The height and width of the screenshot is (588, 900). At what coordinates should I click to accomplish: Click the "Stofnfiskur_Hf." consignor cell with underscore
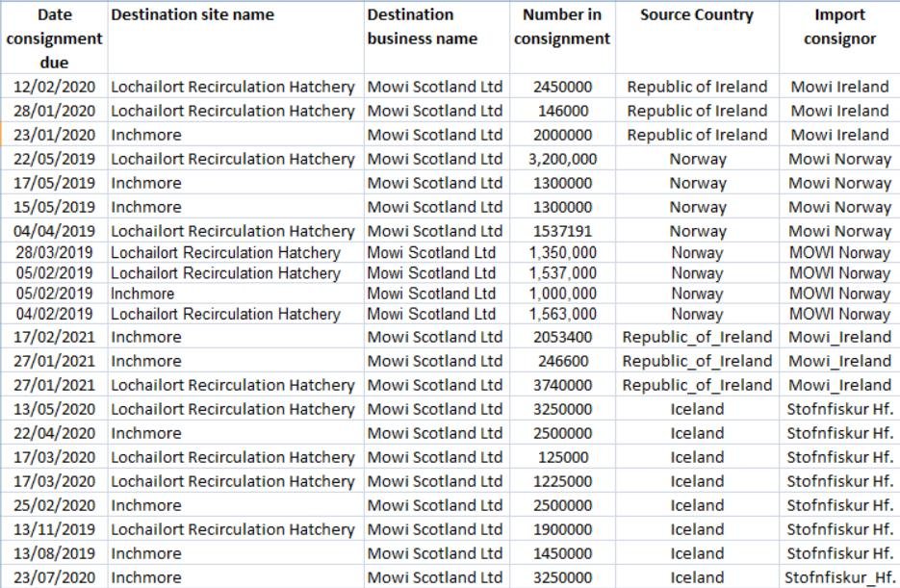pyautogui.click(x=839, y=577)
